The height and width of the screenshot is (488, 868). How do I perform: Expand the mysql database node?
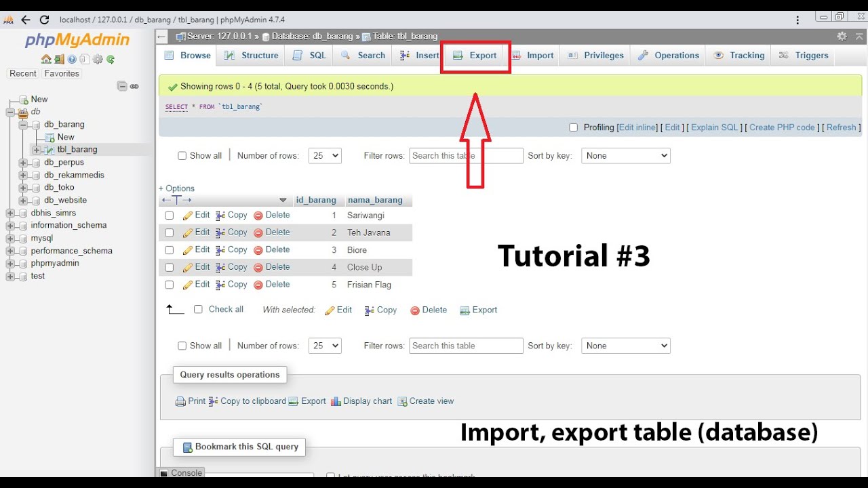pos(10,239)
